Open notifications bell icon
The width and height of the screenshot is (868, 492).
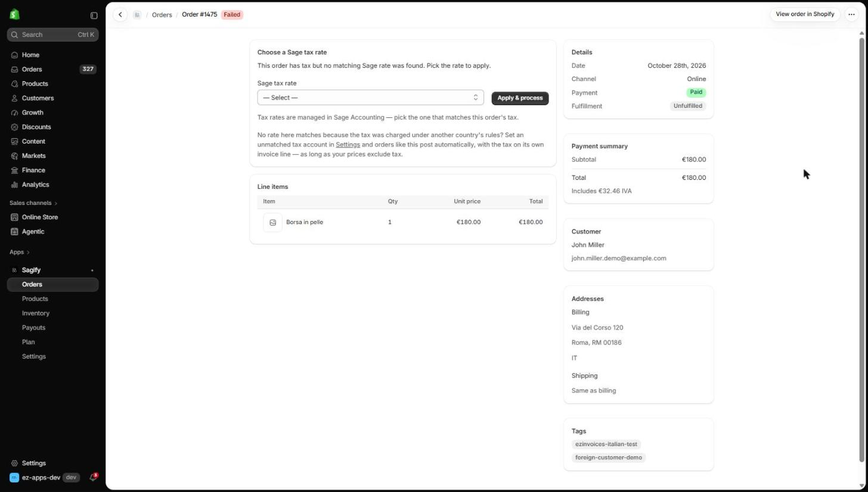(x=93, y=478)
